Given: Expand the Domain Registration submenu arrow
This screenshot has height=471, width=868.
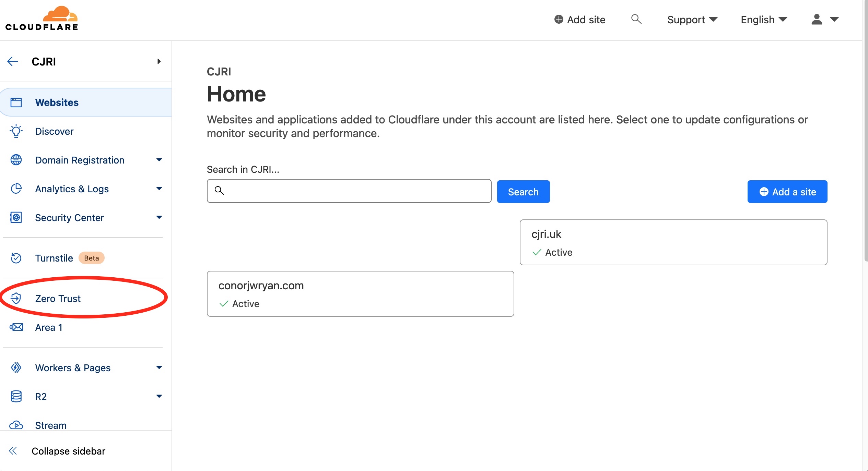Looking at the screenshot, I should tap(159, 160).
